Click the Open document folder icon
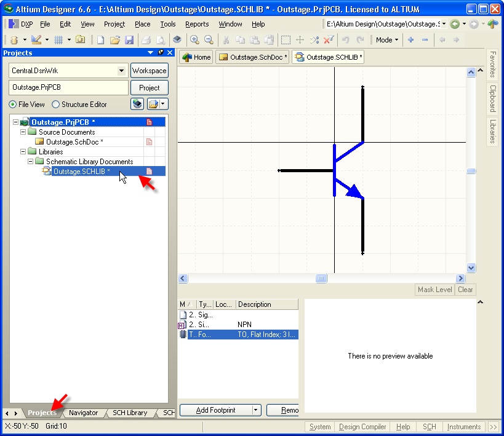Image resolution: width=504 pixels, height=436 pixels. pyautogui.click(x=115, y=40)
